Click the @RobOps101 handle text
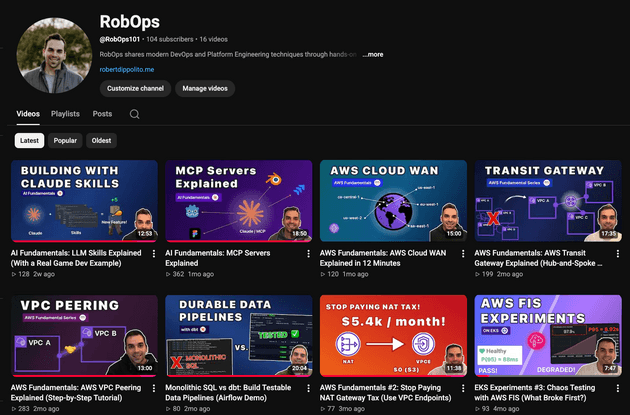Viewport: 630px width, 415px height. [x=120, y=39]
